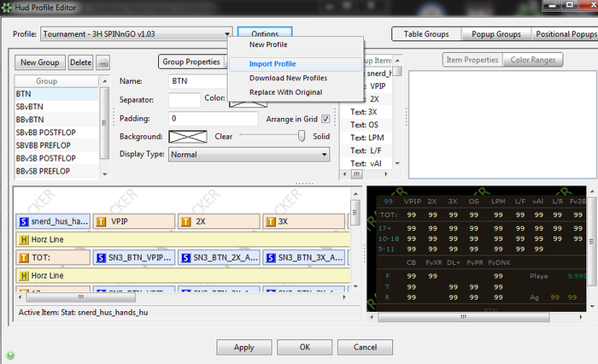This screenshot has height=364, width=598.
Task: Click the Cancel button
Action: (365, 347)
